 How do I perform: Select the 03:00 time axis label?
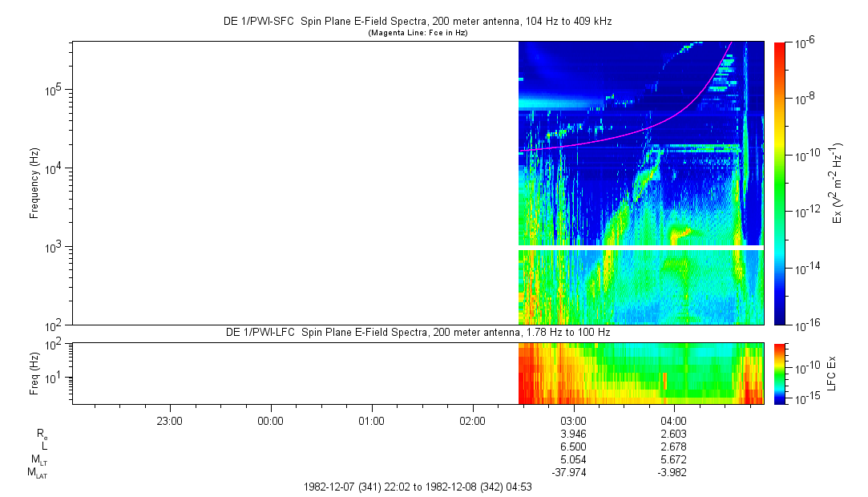click(x=574, y=421)
